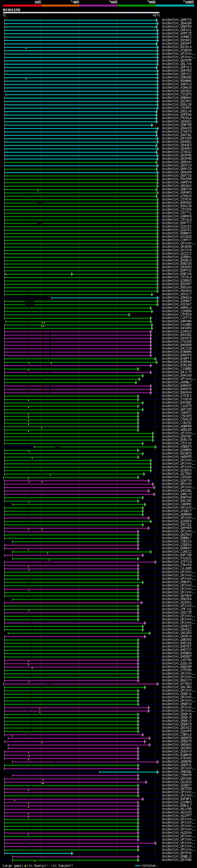Select hit label UniRef100_B9IPL4
The image size is (197, 868).
pos(177,47)
